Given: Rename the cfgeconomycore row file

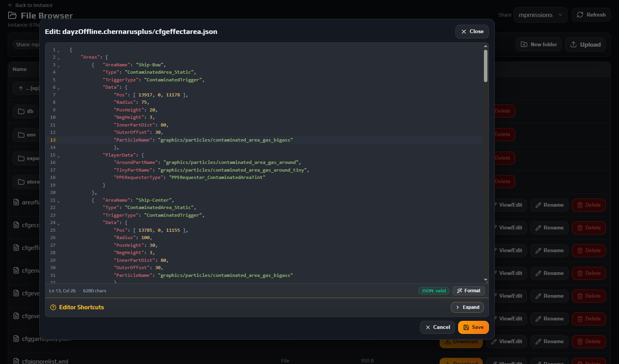Looking at the screenshot, I should (x=550, y=228).
